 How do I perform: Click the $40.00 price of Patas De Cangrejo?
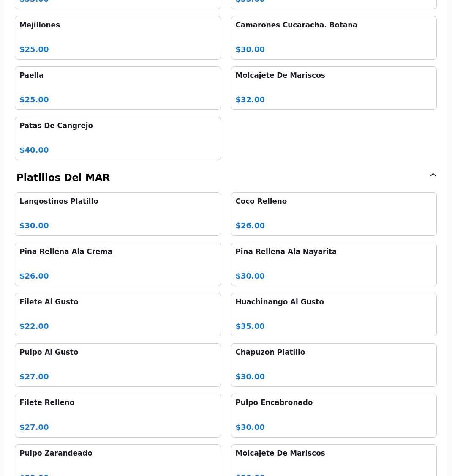coord(34,150)
